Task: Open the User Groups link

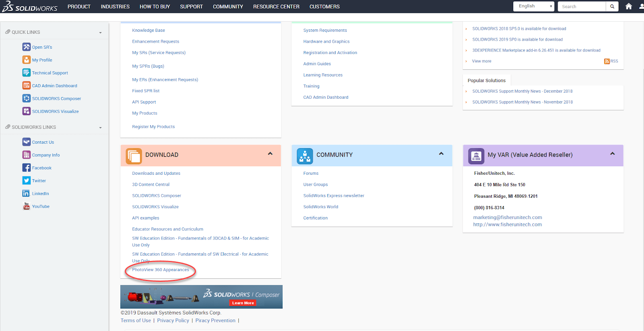Action: tap(316, 184)
